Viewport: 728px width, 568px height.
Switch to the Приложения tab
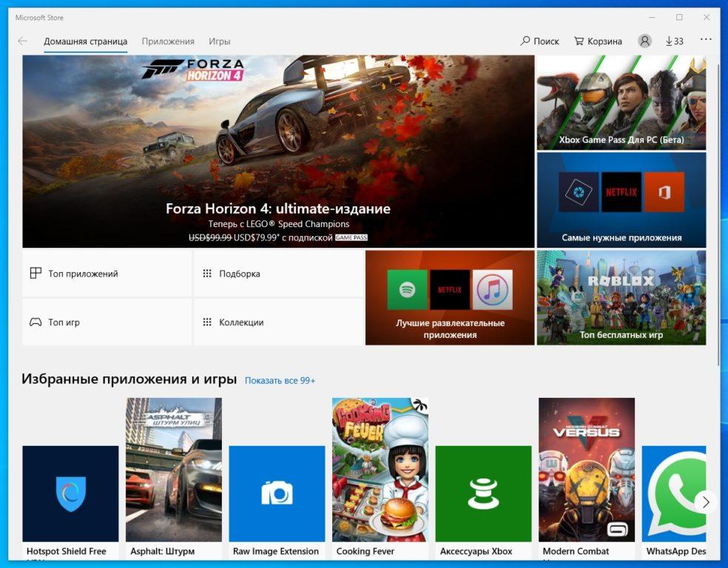[x=169, y=42]
